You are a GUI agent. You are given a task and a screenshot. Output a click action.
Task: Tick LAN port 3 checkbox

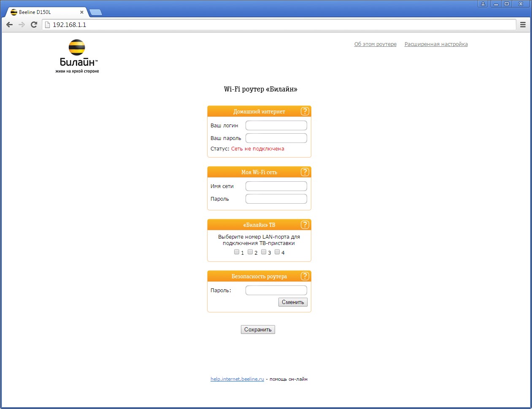(x=264, y=252)
